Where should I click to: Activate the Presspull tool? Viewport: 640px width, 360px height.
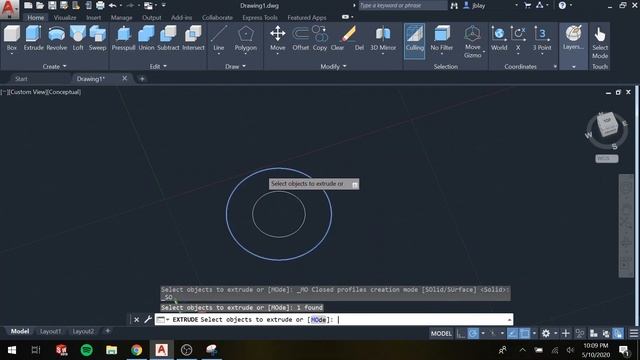[123, 38]
